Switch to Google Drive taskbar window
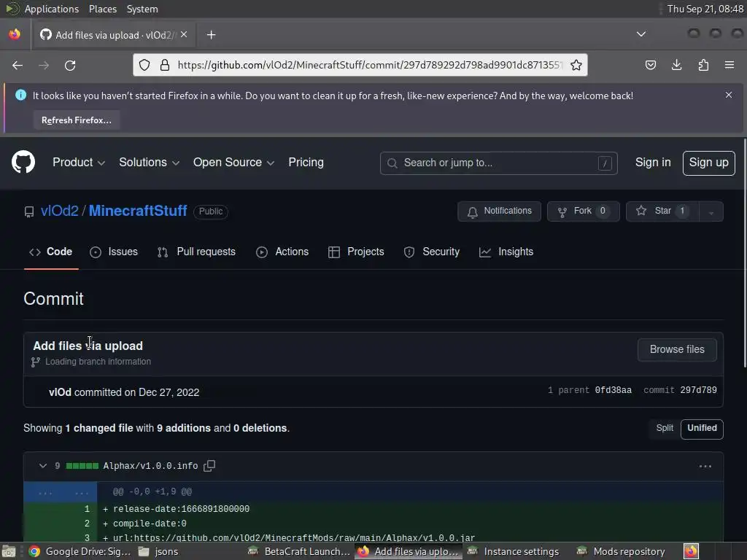Screen dimensions: 747x560 click(80, 551)
